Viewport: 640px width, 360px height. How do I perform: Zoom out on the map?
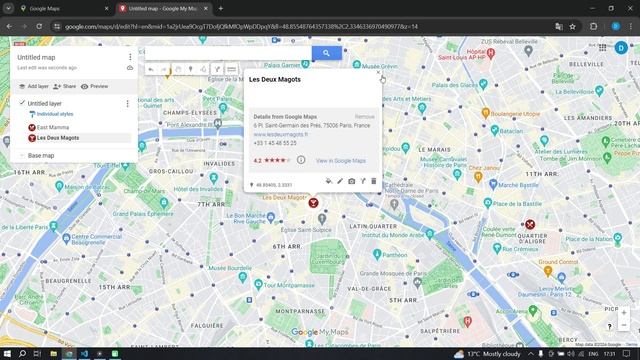tap(624, 325)
